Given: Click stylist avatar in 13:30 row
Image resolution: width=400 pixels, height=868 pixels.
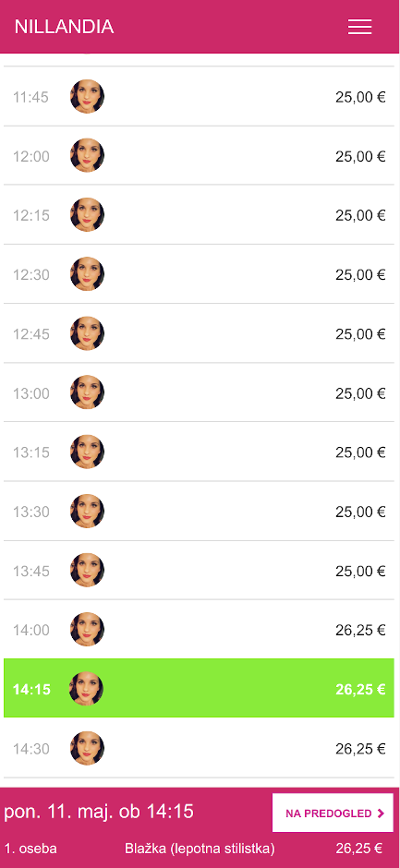Looking at the screenshot, I should 87,512.
